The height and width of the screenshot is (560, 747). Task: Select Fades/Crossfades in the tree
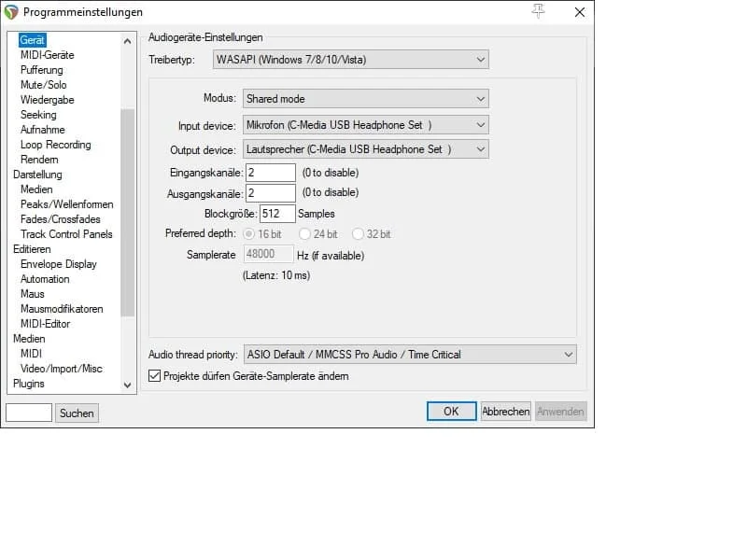point(61,219)
